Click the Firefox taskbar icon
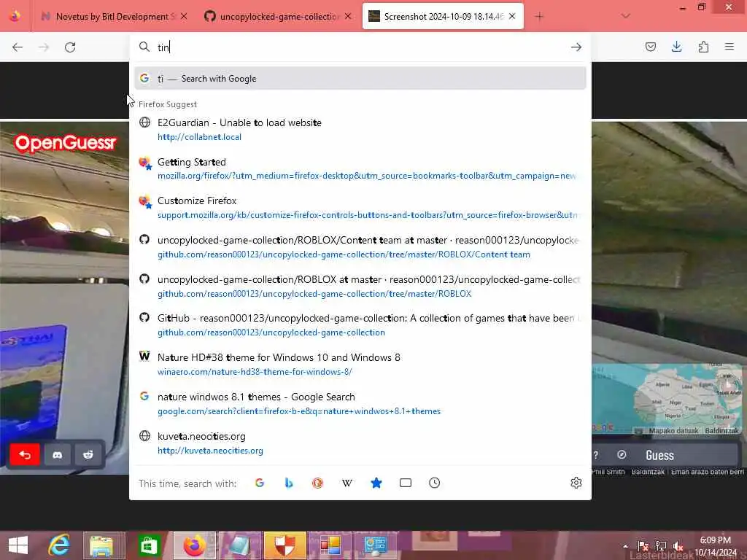This screenshot has width=747, height=560. [194, 545]
